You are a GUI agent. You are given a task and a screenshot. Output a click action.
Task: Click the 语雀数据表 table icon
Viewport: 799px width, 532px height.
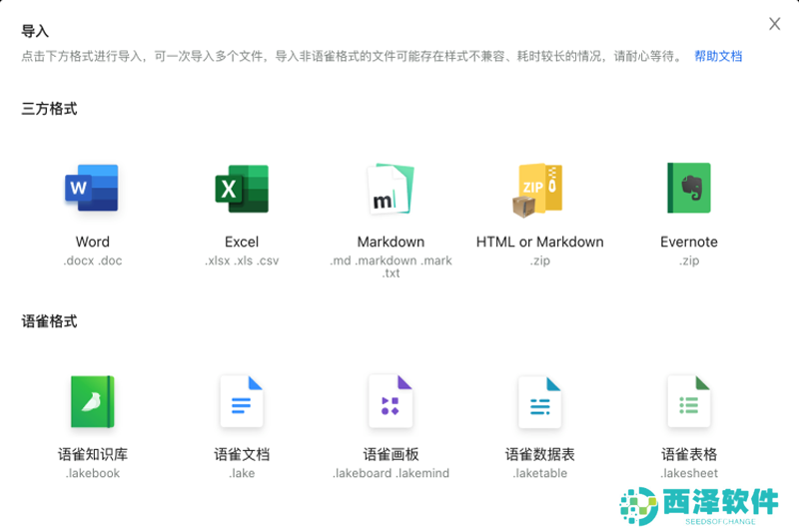(x=539, y=402)
